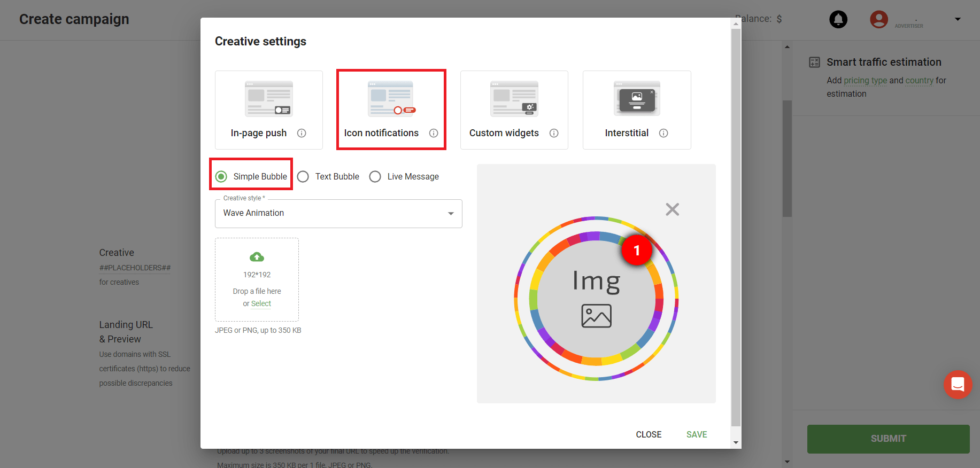Switch to the Interstitial creative type
Image resolution: width=980 pixels, height=468 pixels.
(x=636, y=110)
